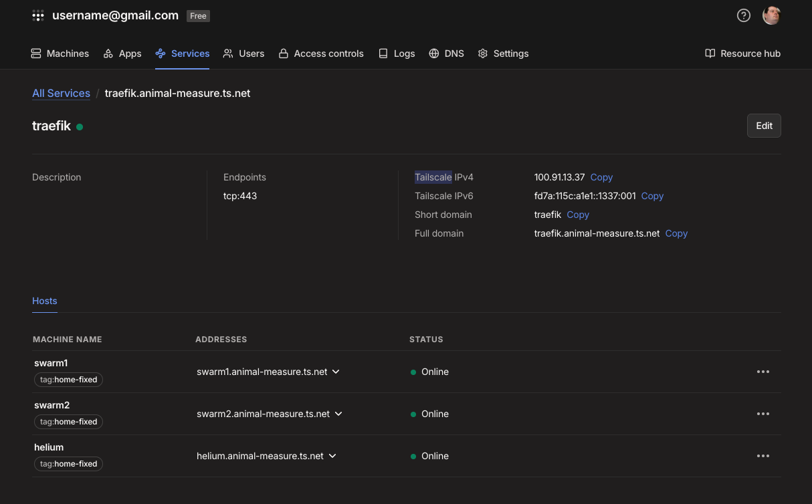Click the Resource hub book icon
812x504 pixels.
710,53
